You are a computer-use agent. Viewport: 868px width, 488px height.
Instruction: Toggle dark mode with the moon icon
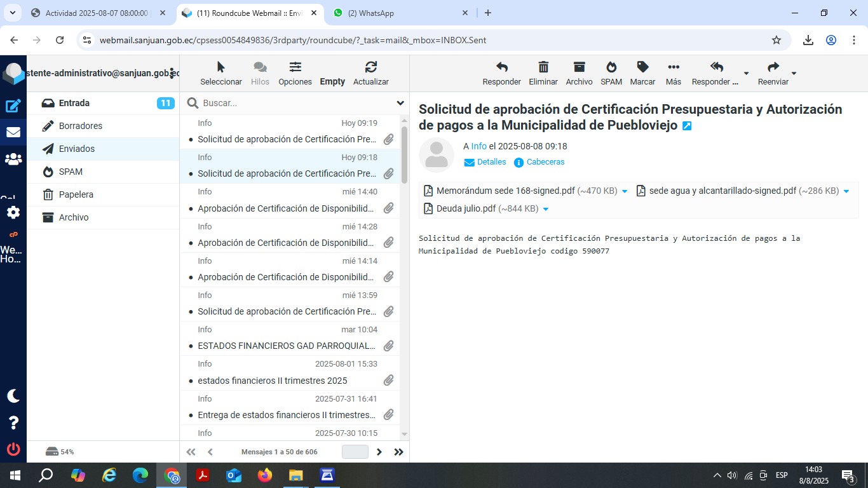click(x=13, y=396)
